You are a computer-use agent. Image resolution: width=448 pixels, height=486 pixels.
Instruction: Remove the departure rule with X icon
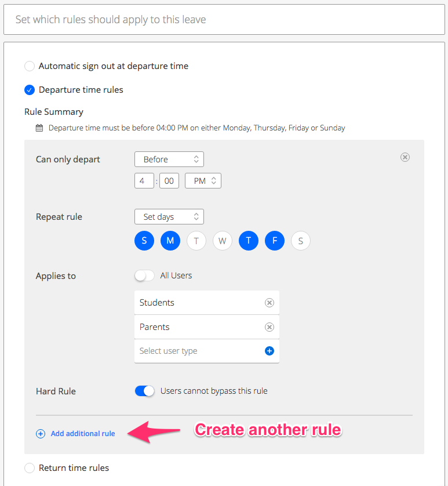tap(405, 157)
